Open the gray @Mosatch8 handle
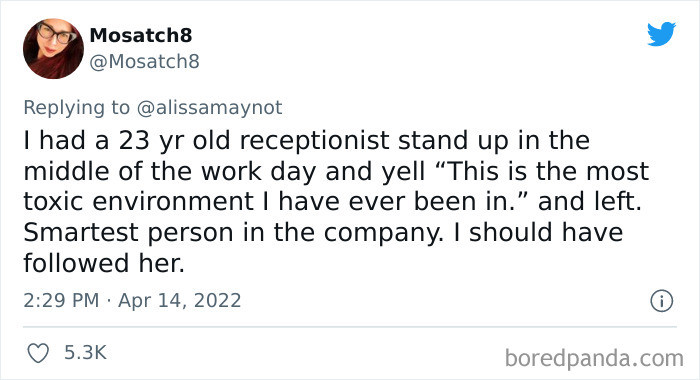Image resolution: width=700 pixels, height=380 pixels. (144, 62)
